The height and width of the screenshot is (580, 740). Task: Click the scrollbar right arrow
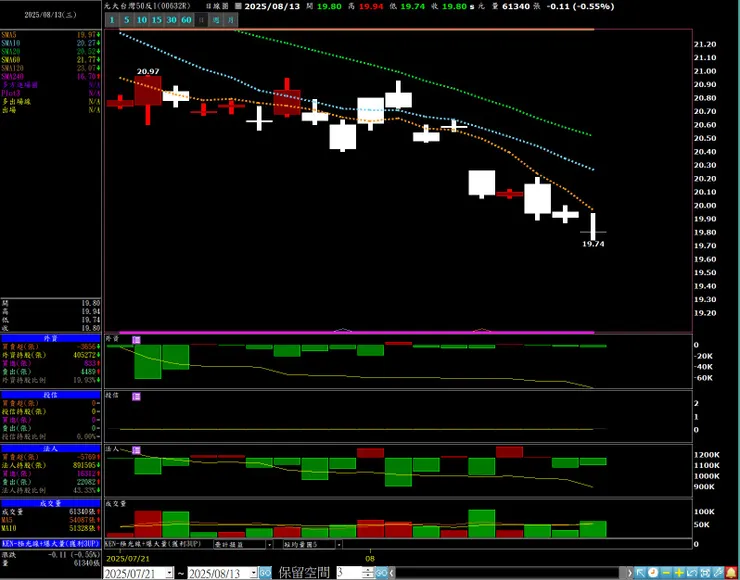tap(630, 573)
